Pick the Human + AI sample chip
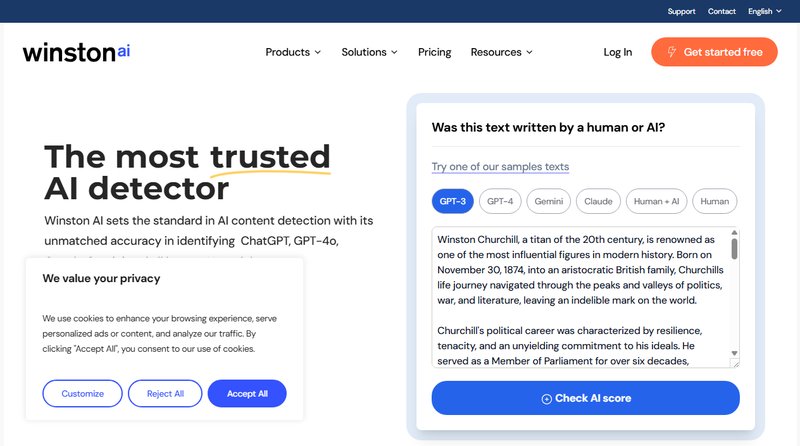Screen dimensions: 800x446 coord(656,201)
